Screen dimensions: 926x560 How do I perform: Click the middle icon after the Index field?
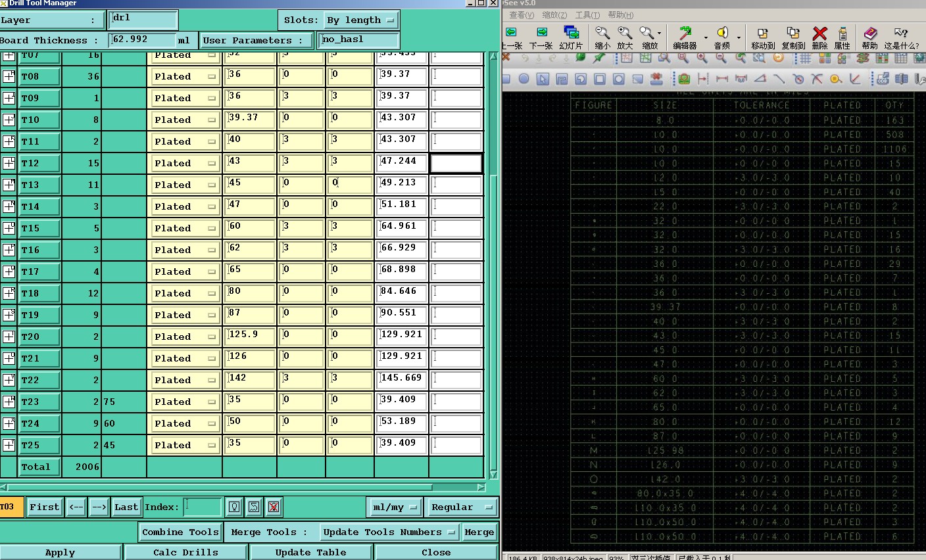point(254,507)
